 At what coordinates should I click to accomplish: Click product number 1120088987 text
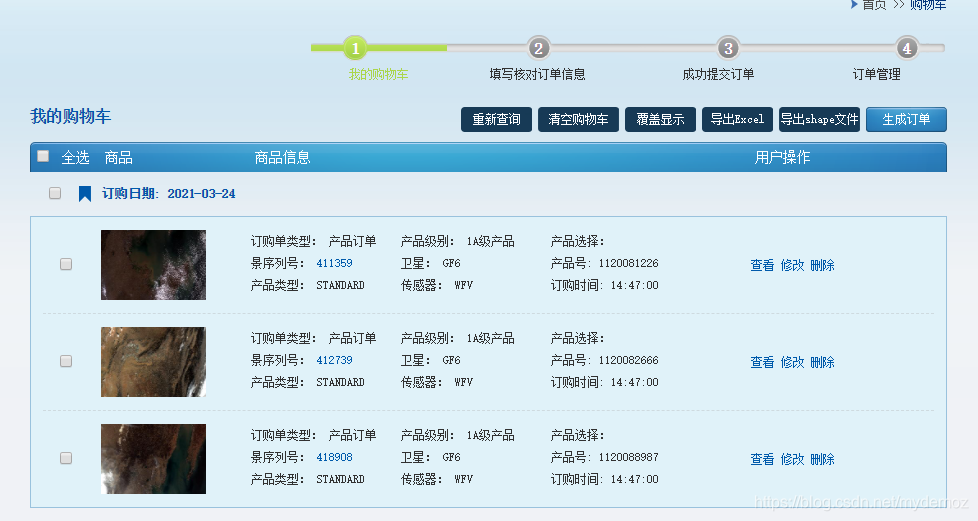pyautogui.click(x=628, y=457)
